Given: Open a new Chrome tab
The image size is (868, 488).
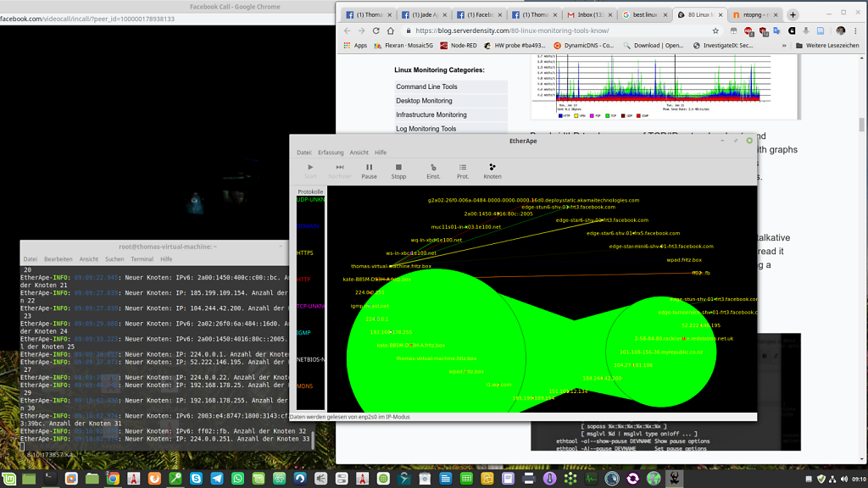Looking at the screenshot, I should [x=793, y=14].
